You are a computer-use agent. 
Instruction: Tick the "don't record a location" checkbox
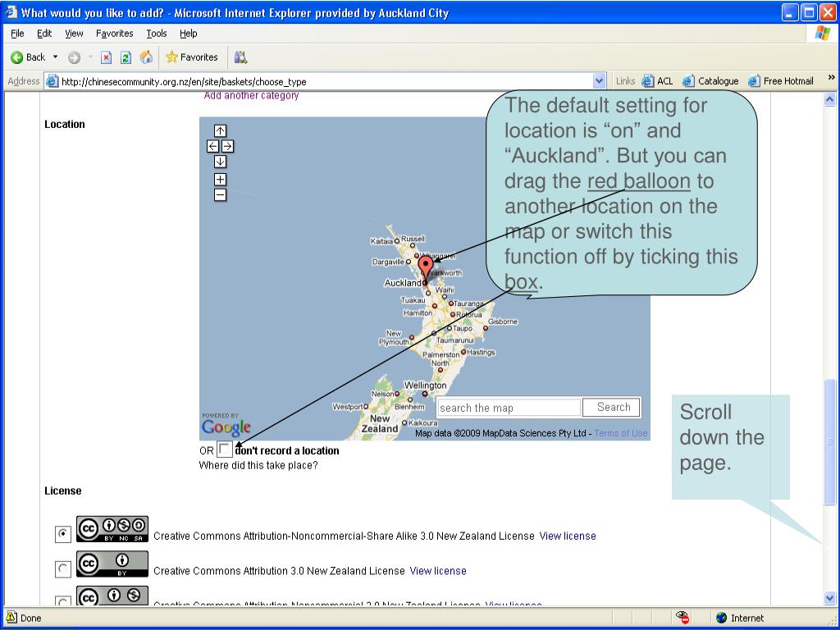[x=225, y=450]
